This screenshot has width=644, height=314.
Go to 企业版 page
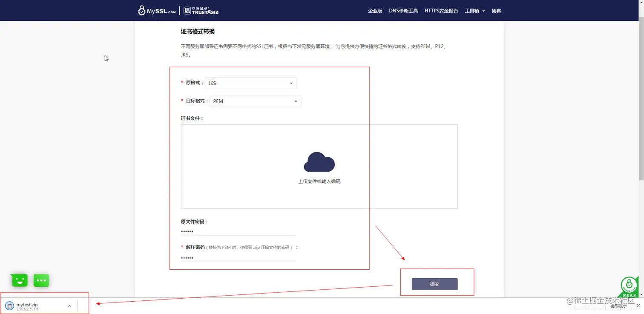pyautogui.click(x=375, y=11)
